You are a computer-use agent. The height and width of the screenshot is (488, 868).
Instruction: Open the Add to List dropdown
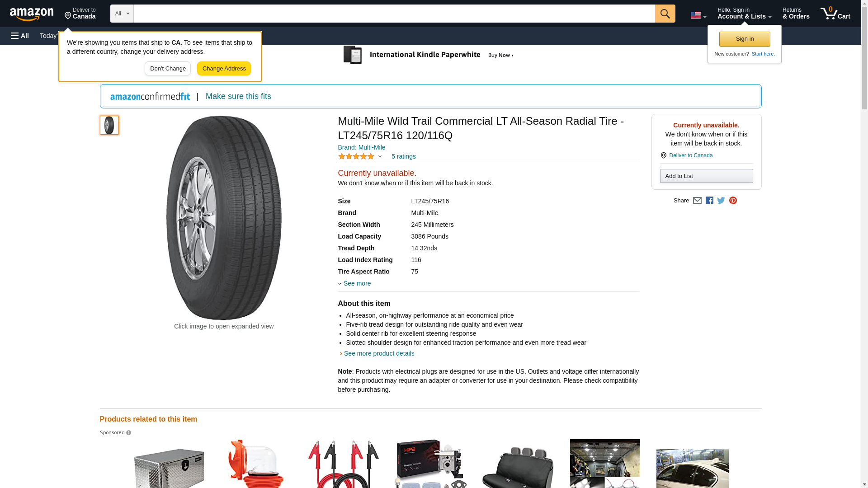click(x=706, y=176)
